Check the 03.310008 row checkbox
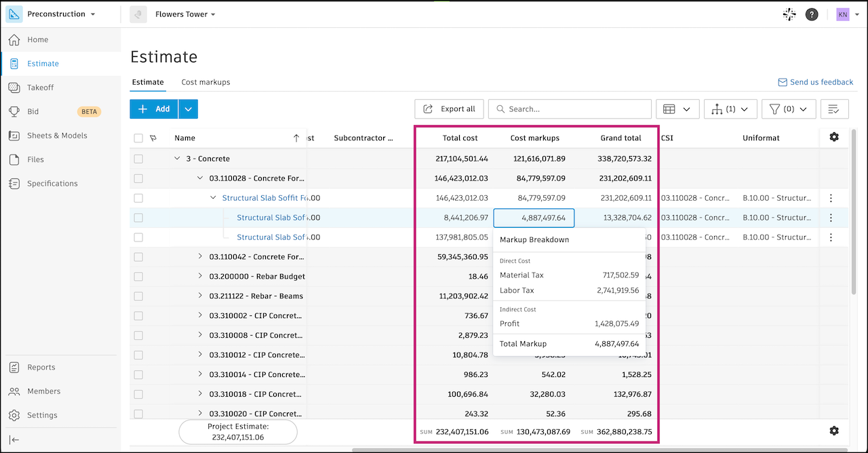This screenshot has width=868, height=453. [x=138, y=336]
